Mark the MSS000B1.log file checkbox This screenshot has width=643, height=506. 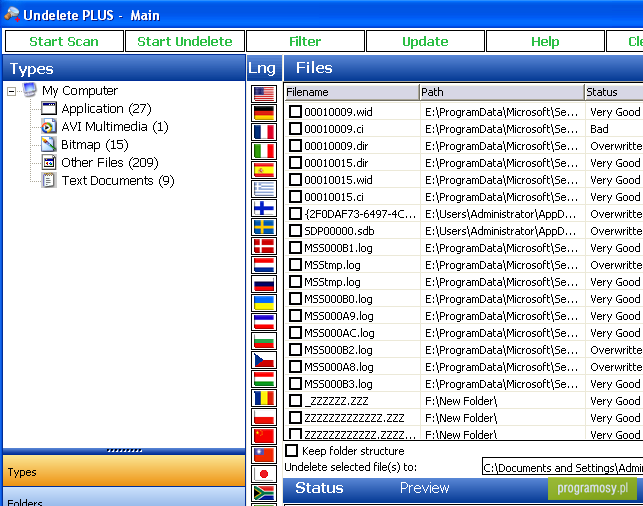[x=295, y=248]
